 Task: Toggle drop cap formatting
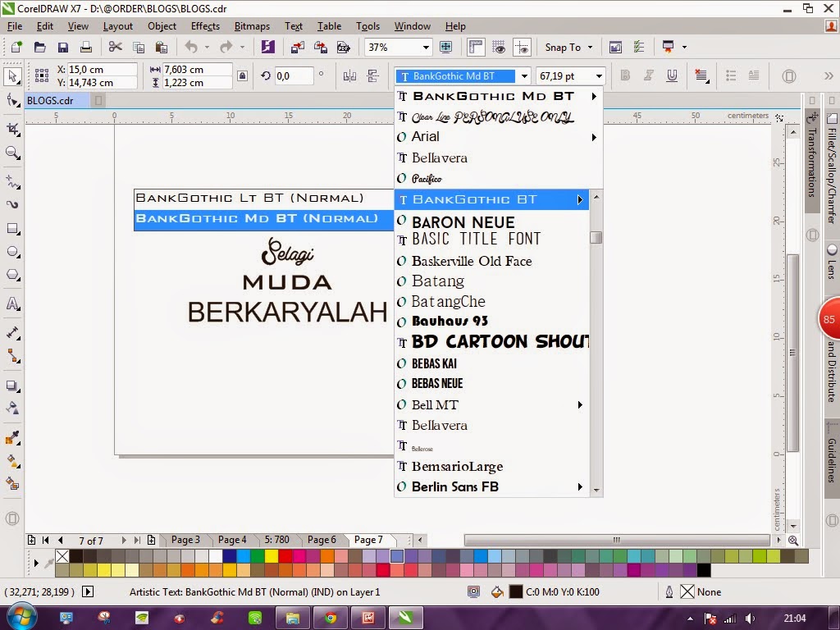[x=754, y=75]
